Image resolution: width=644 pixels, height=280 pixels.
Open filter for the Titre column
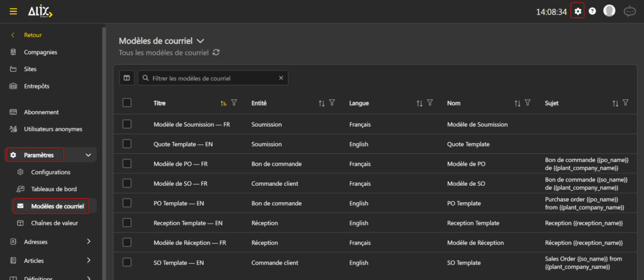(234, 103)
